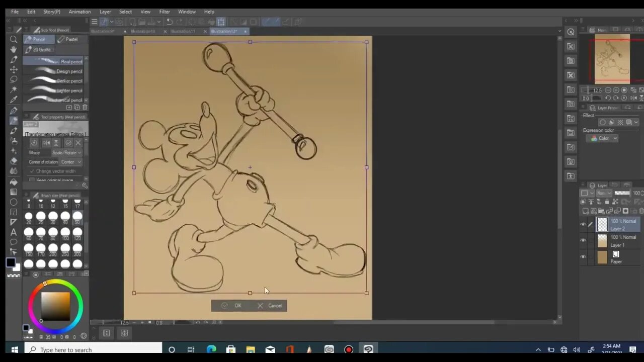
Task: Open Microsoft Edge from taskbar
Action: 211,349
